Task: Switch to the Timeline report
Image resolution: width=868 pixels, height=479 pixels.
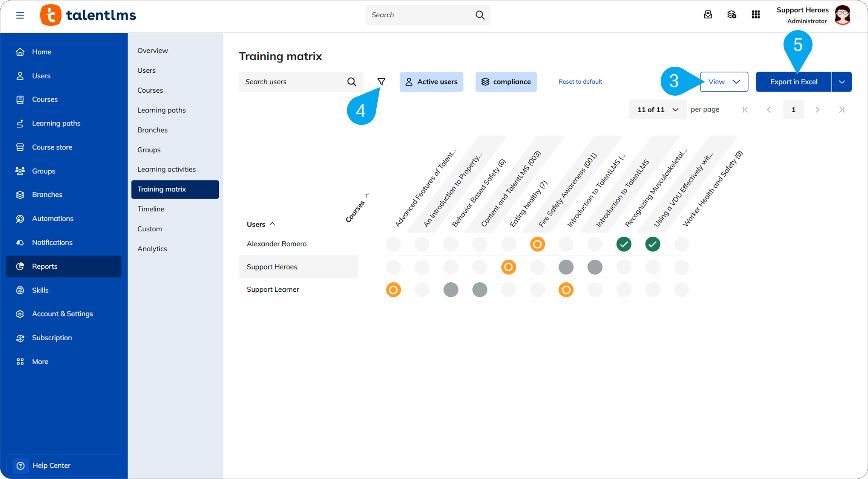Action: coord(175,209)
